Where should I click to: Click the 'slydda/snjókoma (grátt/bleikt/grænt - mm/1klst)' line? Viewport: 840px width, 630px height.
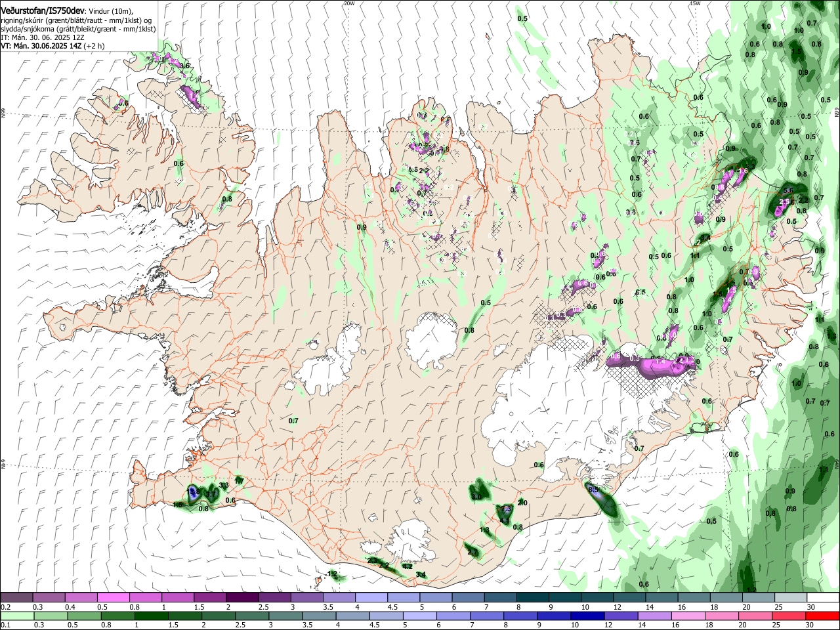pyautogui.click(x=78, y=29)
